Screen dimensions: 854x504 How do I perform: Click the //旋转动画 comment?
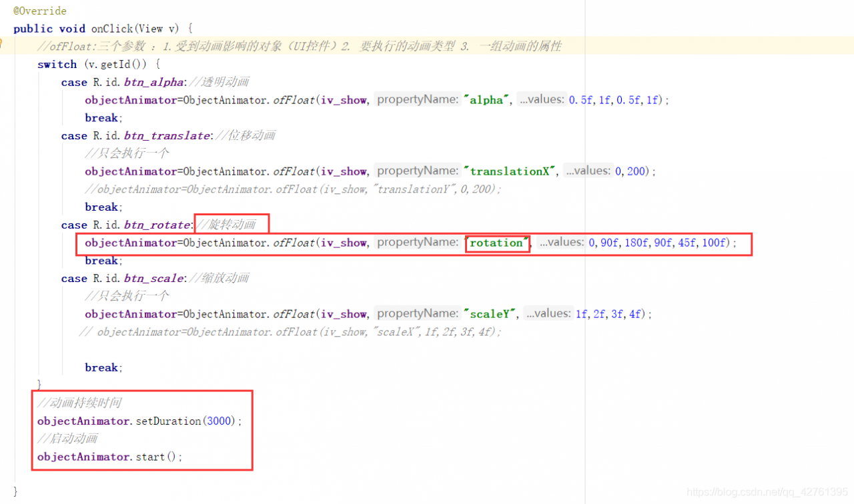tap(227, 225)
